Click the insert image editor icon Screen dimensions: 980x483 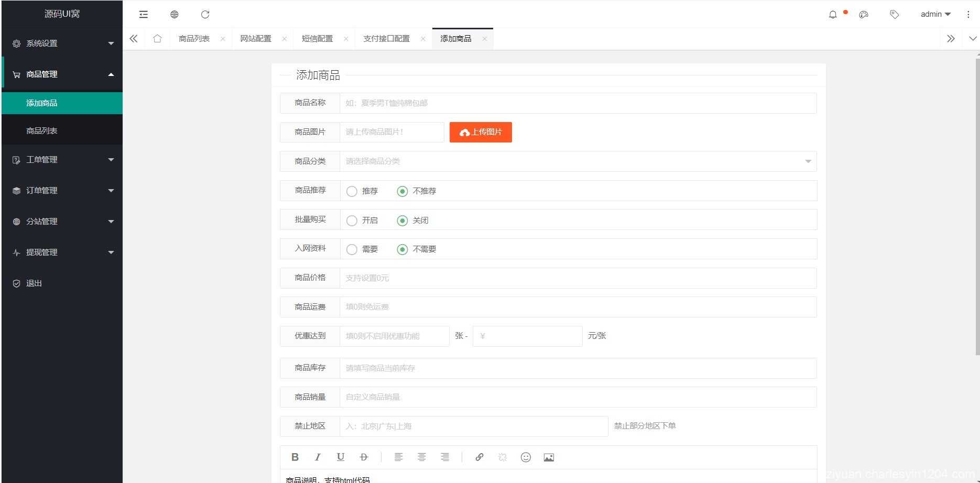coord(549,457)
